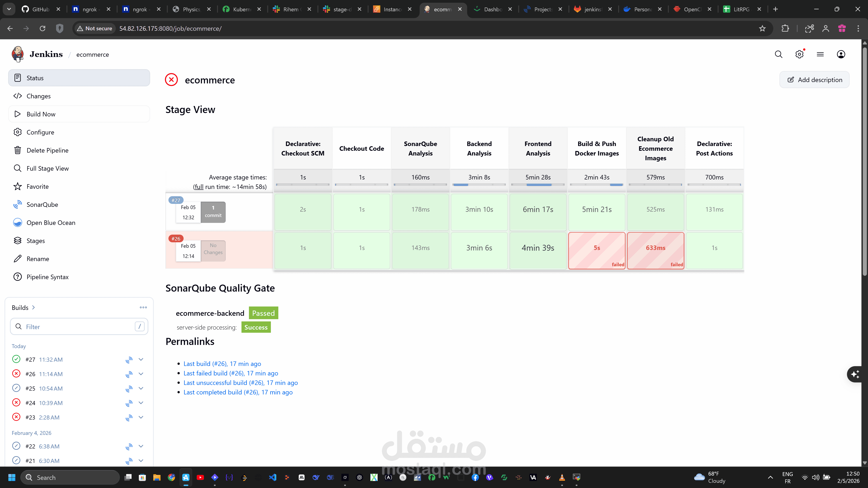
Task: Open Pipeline Syntax help
Action: coord(47,277)
